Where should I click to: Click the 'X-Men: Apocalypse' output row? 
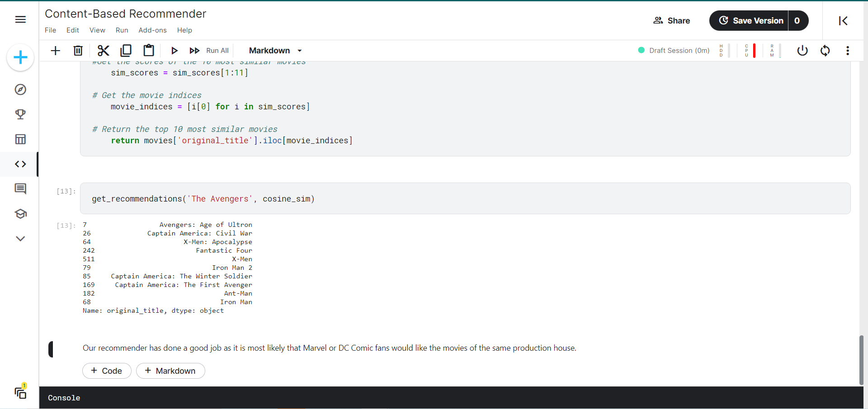tap(167, 242)
